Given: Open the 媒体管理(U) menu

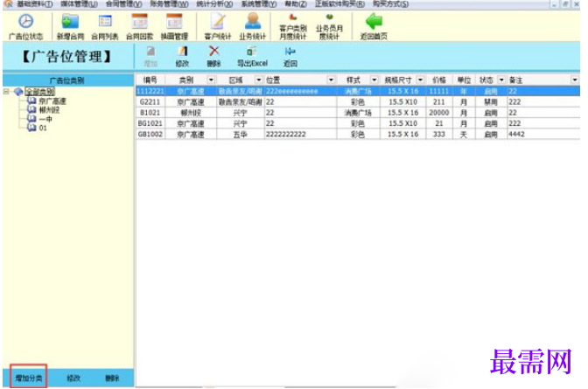Looking at the screenshot, I should (79, 4).
